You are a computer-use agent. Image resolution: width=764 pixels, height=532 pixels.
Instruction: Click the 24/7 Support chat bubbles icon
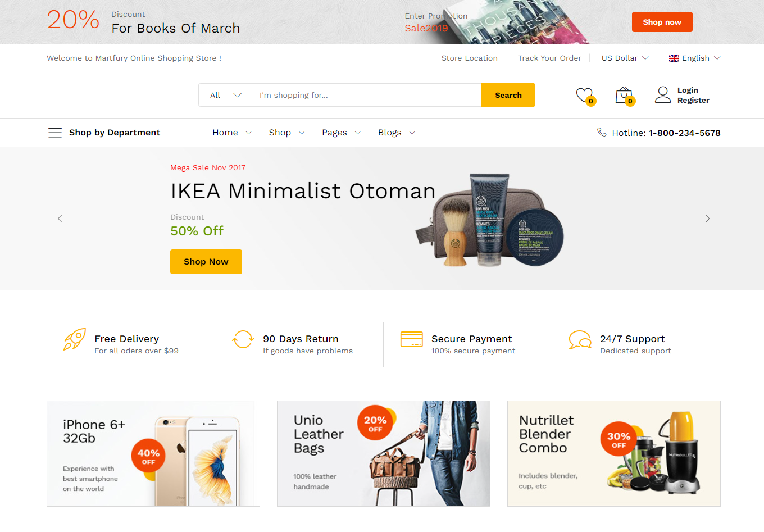tap(580, 340)
